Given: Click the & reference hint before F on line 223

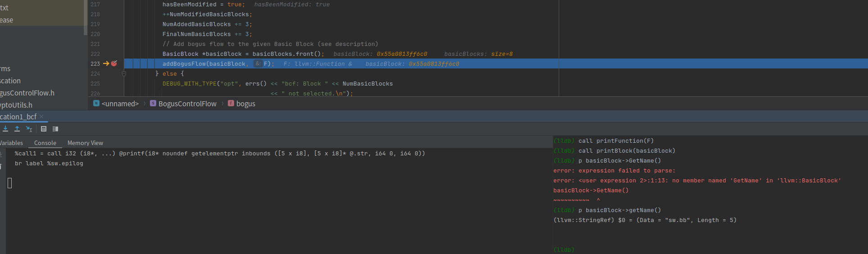Looking at the screenshot, I should (x=258, y=63).
